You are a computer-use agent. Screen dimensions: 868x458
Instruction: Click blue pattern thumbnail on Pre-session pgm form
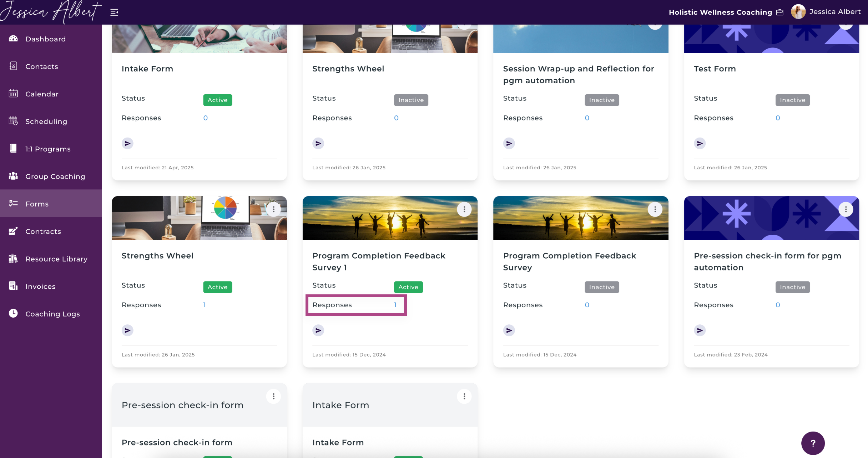pos(771,218)
